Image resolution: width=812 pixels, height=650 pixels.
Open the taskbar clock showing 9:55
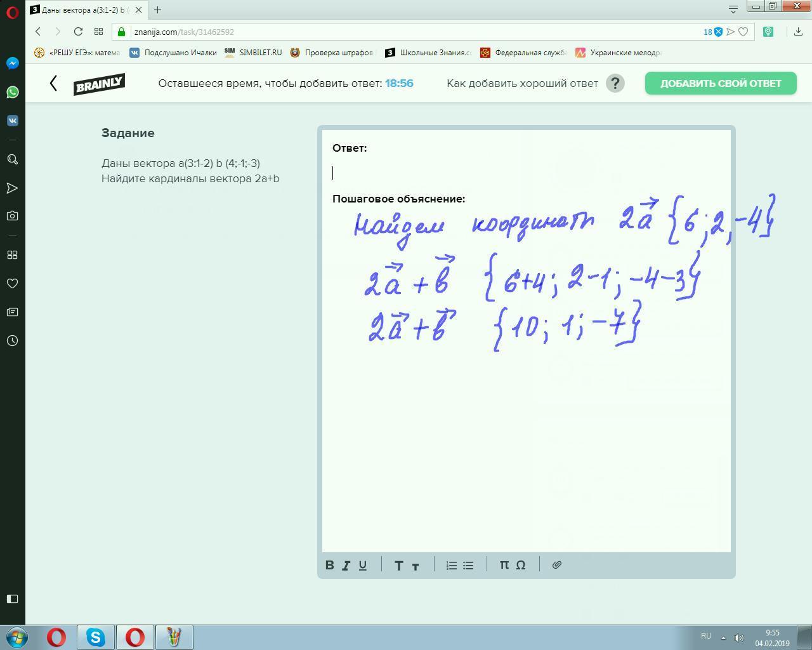[772, 638]
